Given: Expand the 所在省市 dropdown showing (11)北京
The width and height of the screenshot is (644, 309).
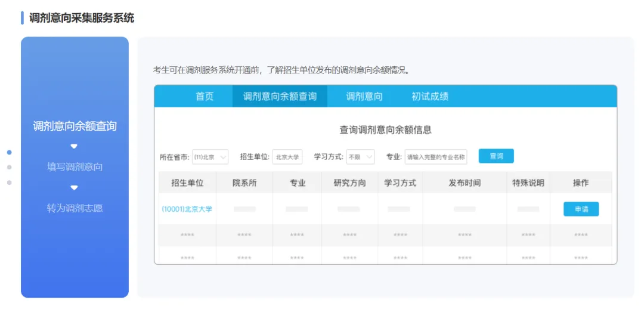Looking at the screenshot, I should click(210, 157).
